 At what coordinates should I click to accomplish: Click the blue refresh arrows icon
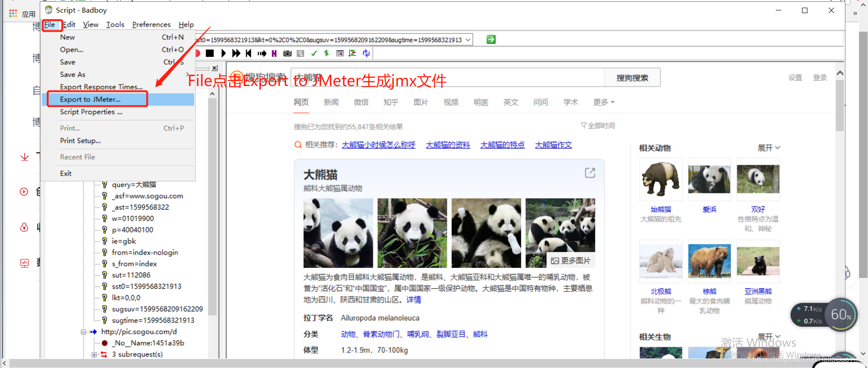366,53
